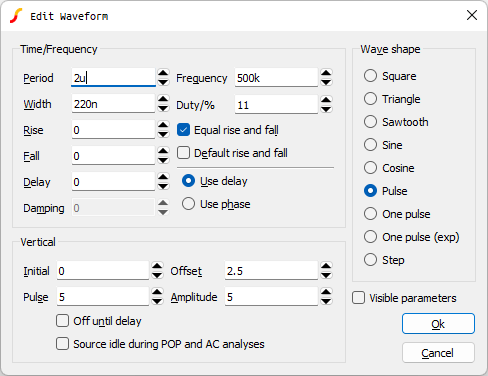This screenshot has height=376, width=488.
Task: Toggle Off until delay option
Action: click(63, 321)
